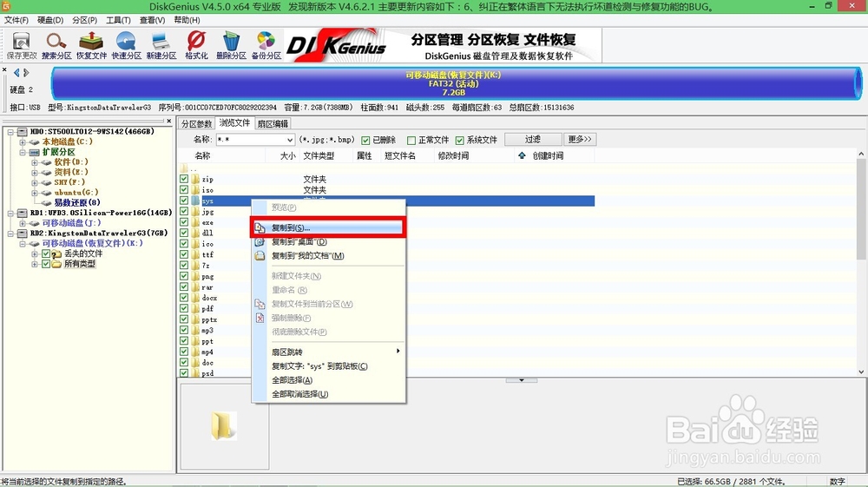The width and height of the screenshot is (868, 487).
Task: Go to next disk with right arrow
Action: (25, 73)
